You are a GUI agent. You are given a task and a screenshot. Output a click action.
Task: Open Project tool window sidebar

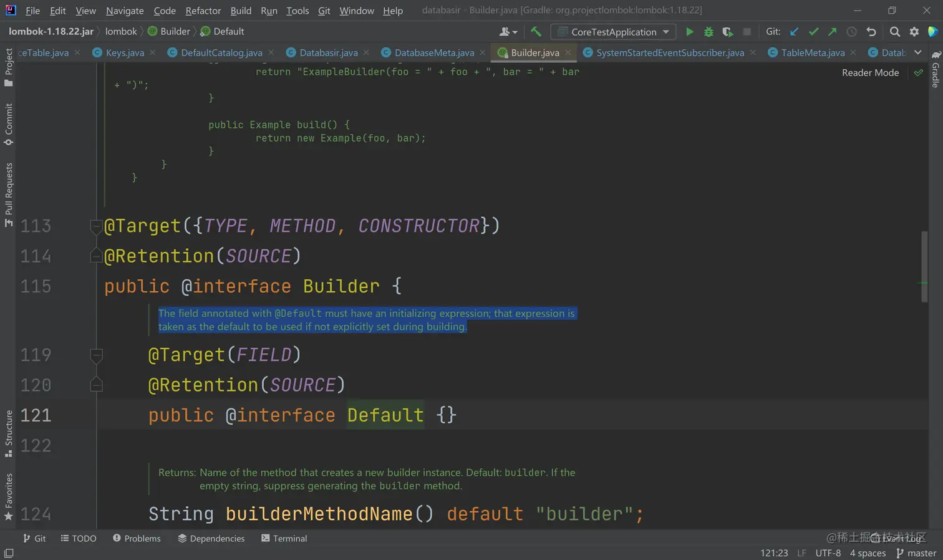tap(8, 67)
